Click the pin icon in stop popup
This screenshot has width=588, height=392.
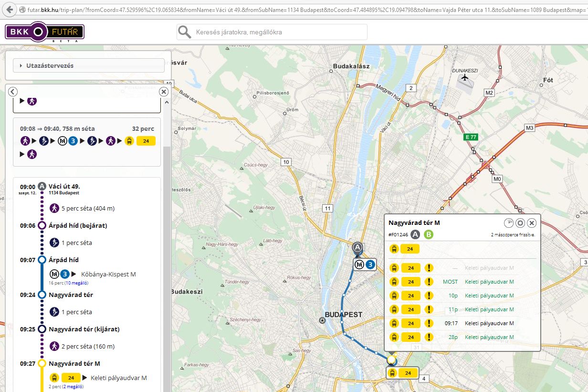[509, 223]
